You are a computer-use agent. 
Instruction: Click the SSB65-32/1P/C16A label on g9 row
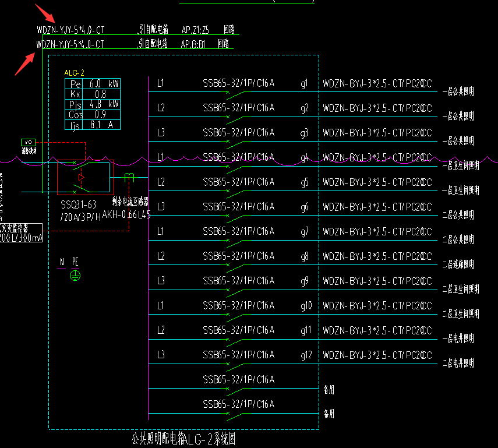(x=239, y=281)
